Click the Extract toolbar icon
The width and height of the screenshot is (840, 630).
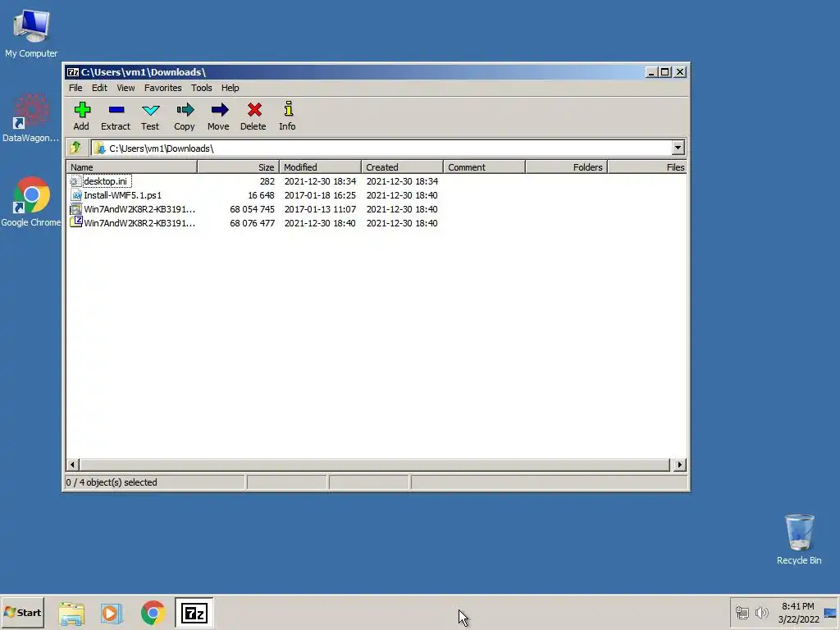pyautogui.click(x=116, y=111)
